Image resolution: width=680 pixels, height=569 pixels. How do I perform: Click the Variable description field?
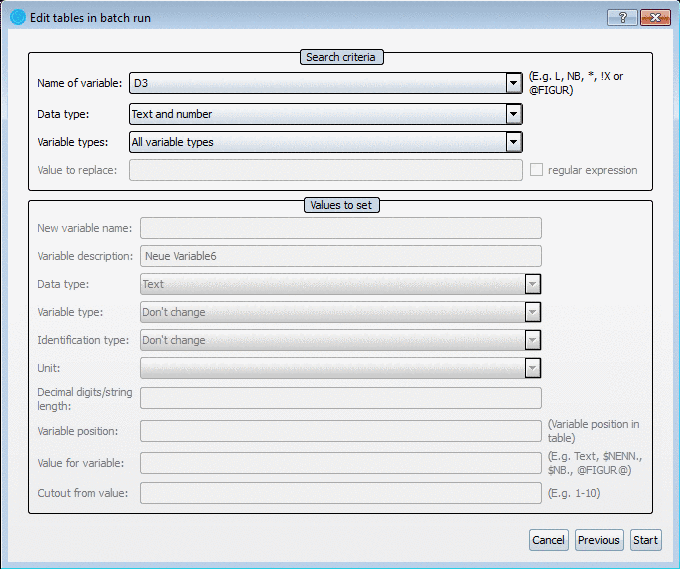(340, 256)
